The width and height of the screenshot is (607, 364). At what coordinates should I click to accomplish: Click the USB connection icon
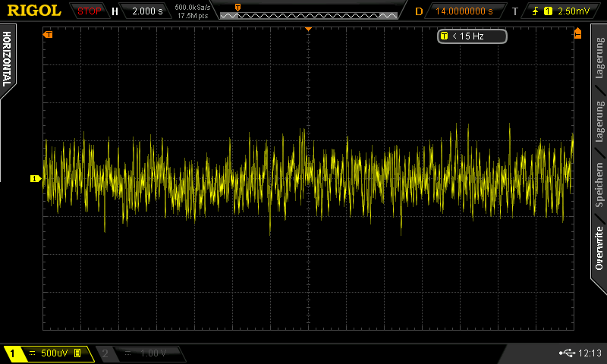(x=567, y=353)
